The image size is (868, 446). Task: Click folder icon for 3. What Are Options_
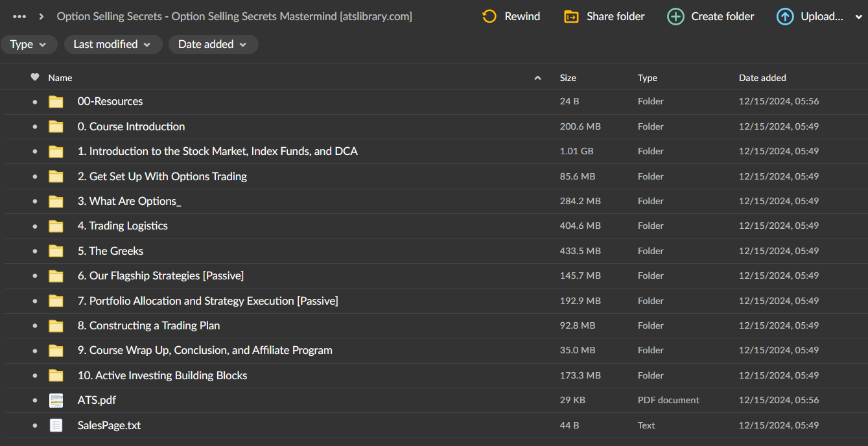tap(56, 201)
